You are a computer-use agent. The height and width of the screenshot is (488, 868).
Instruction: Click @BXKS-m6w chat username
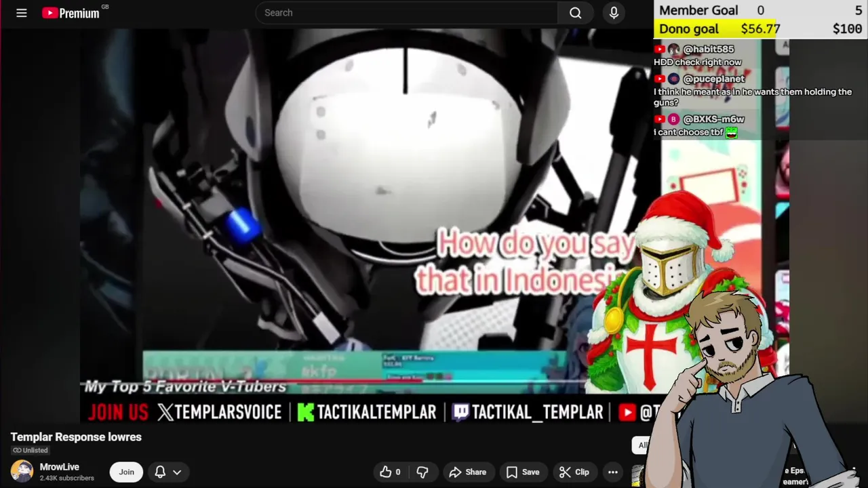pyautogui.click(x=714, y=119)
